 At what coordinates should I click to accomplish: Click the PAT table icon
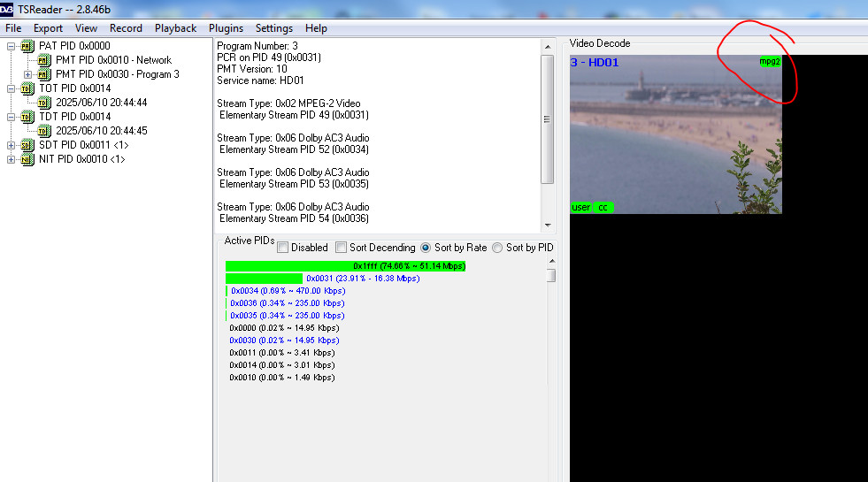click(x=27, y=46)
